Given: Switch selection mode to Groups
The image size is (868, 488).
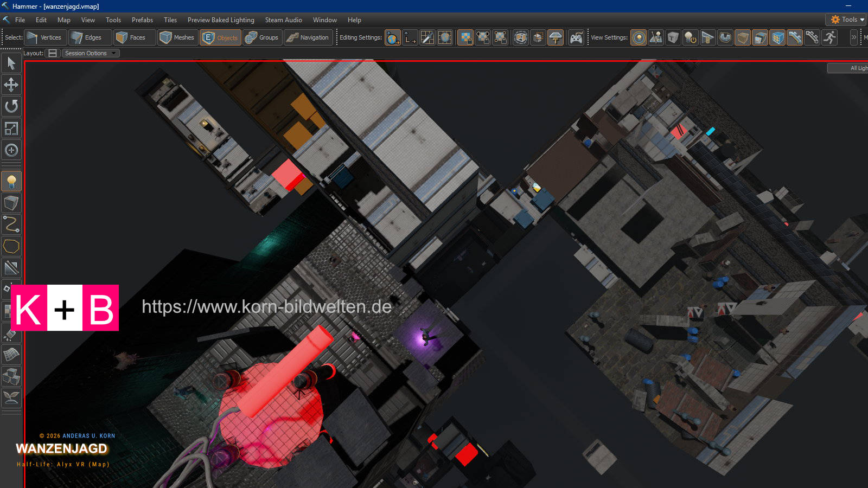Looking at the screenshot, I should click(x=263, y=37).
